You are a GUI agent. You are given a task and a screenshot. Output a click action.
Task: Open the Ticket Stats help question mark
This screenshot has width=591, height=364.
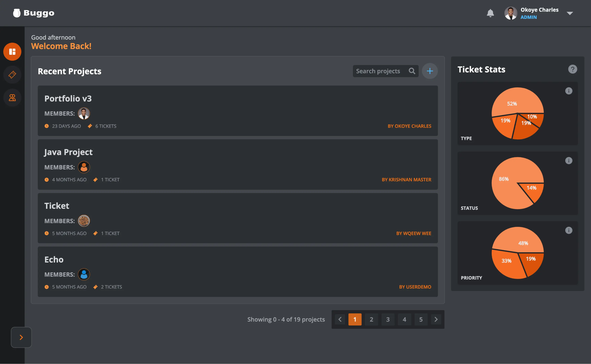(572, 69)
